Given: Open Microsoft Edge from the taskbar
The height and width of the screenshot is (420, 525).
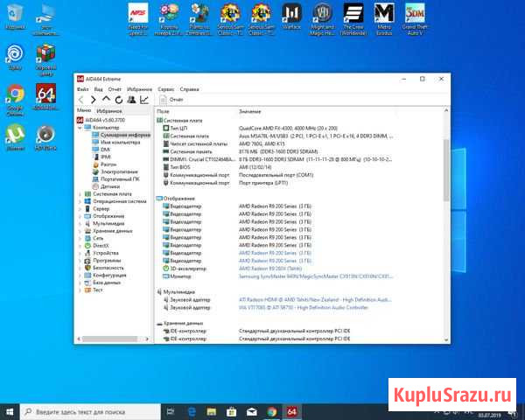Looking at the screenshot, I should pos(192,411).
